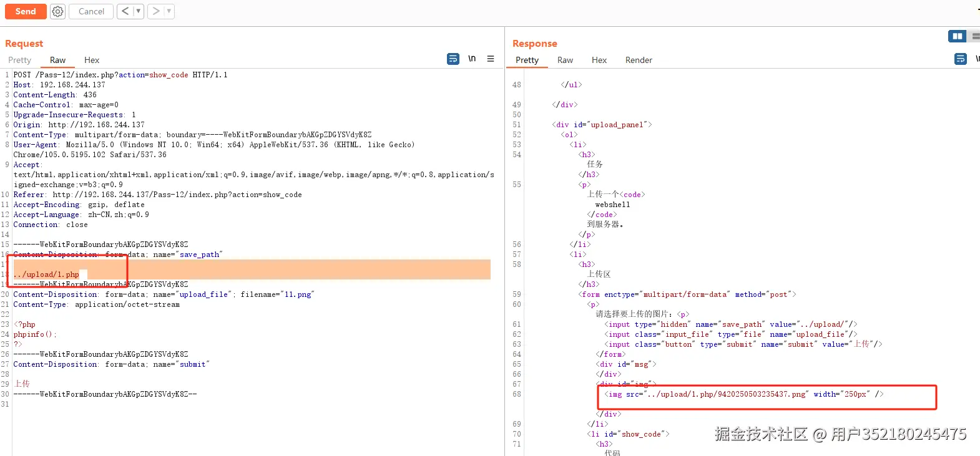Open the forward history dropdown arrow

pyautogui.click(x=169, y=11)
